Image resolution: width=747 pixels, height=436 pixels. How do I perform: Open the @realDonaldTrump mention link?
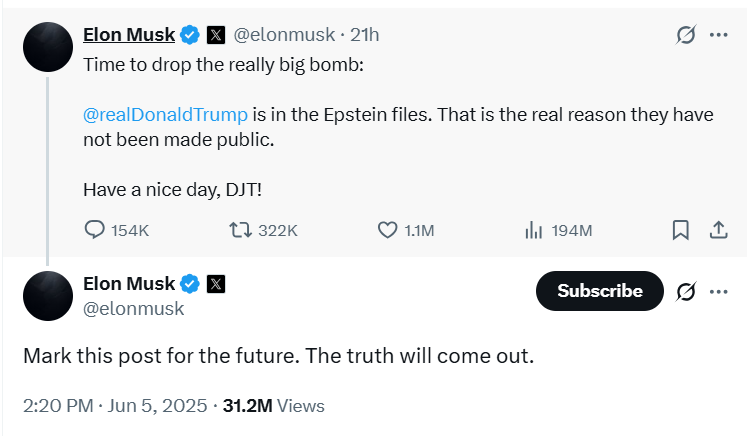click(165, 114)
